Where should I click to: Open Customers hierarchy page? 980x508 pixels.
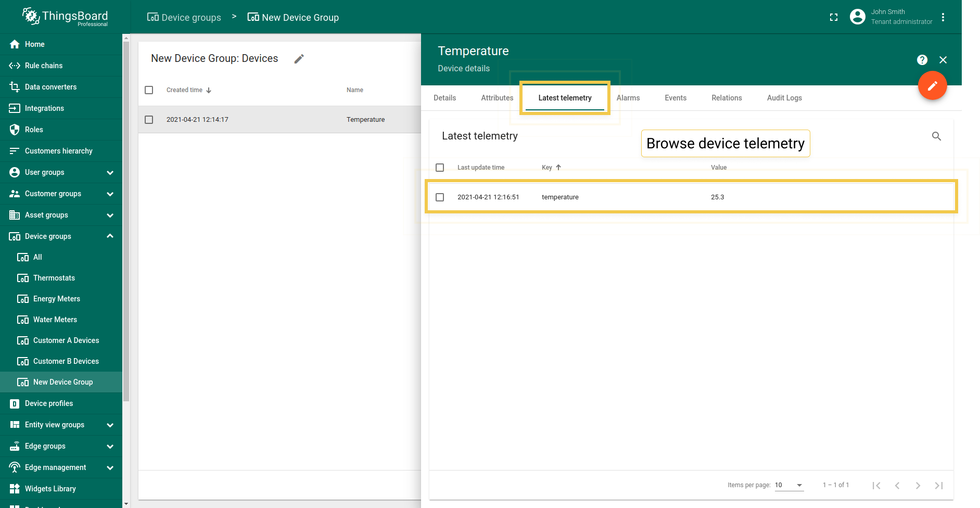pos(61,151)
